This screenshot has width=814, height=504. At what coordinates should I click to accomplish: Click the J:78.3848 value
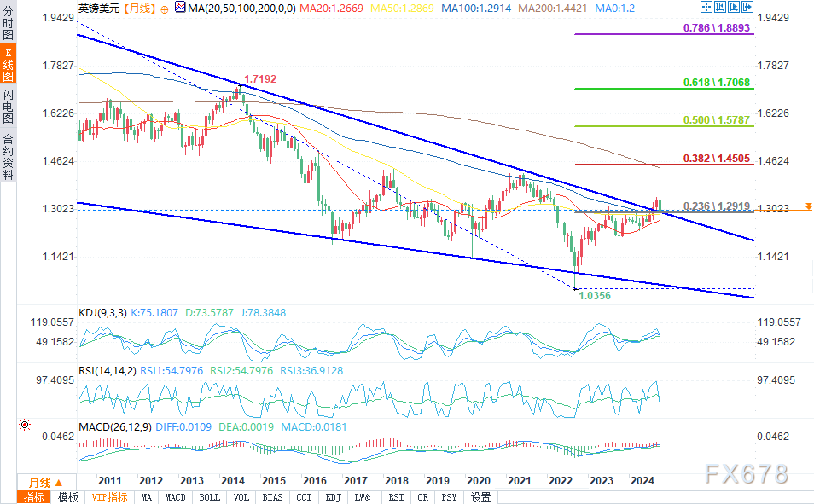pyautogui.click(x=263, y=312)
